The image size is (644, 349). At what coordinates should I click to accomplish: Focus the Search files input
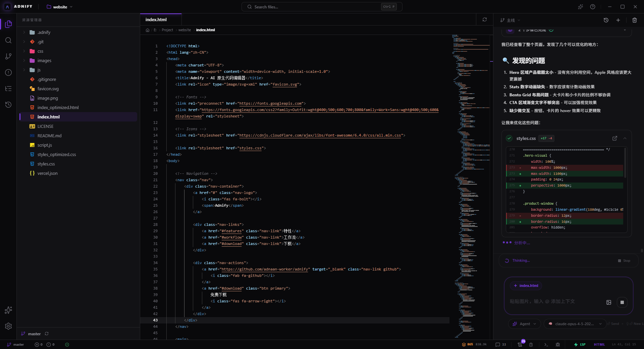pyautogui.click(x=322, y=7)
